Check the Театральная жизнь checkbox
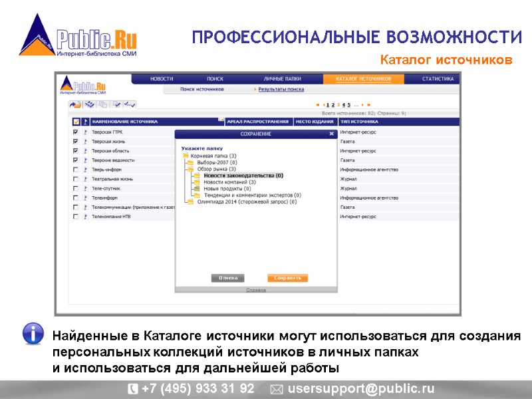 (x=76, y=179)
